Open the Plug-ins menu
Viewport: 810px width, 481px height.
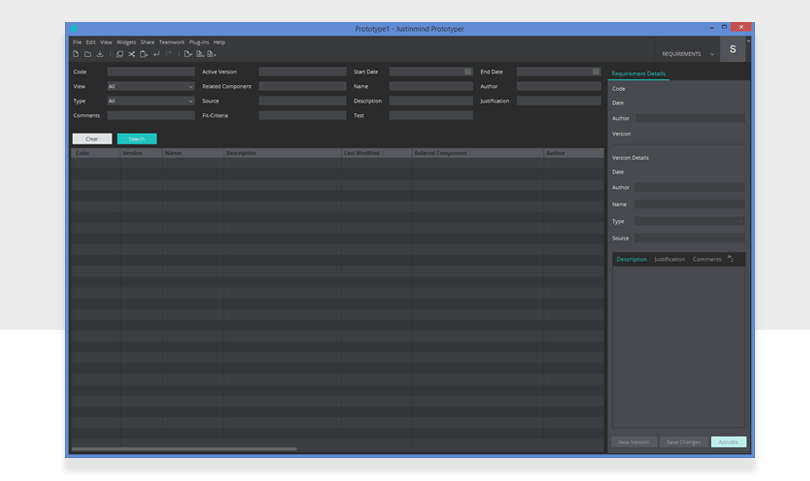pyautogui.click(x=199, y=42)
